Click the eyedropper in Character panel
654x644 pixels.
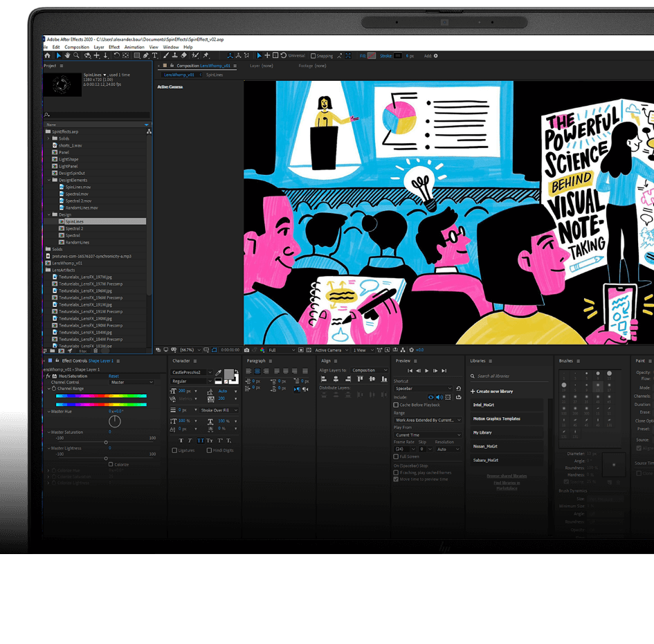click(x=218, y=373)
